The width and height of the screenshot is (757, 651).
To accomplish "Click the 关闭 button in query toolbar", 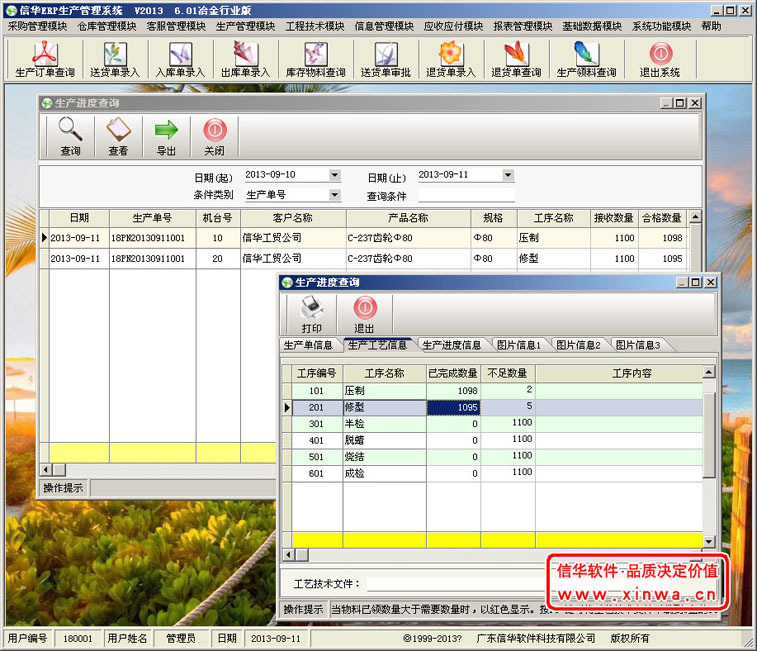I will [x=214, y=136].
